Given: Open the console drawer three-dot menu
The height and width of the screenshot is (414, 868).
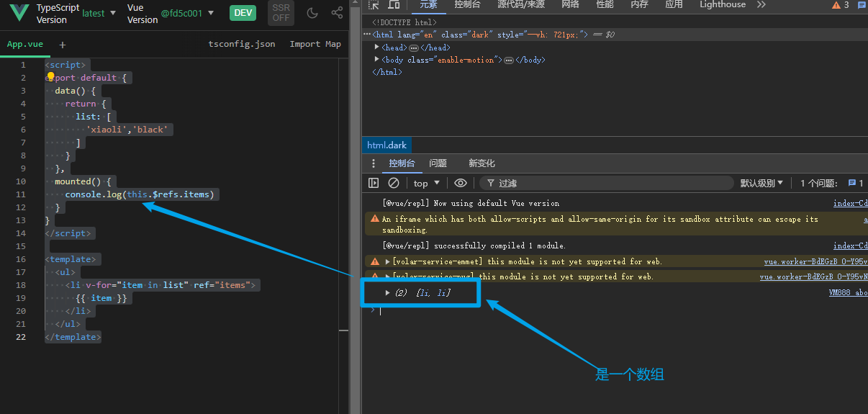Looking at the screenshot, I should tap(373, 163).
